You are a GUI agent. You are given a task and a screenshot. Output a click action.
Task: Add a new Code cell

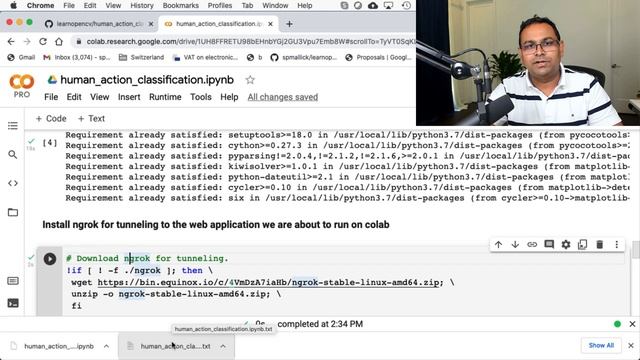(x=51, y=119)
